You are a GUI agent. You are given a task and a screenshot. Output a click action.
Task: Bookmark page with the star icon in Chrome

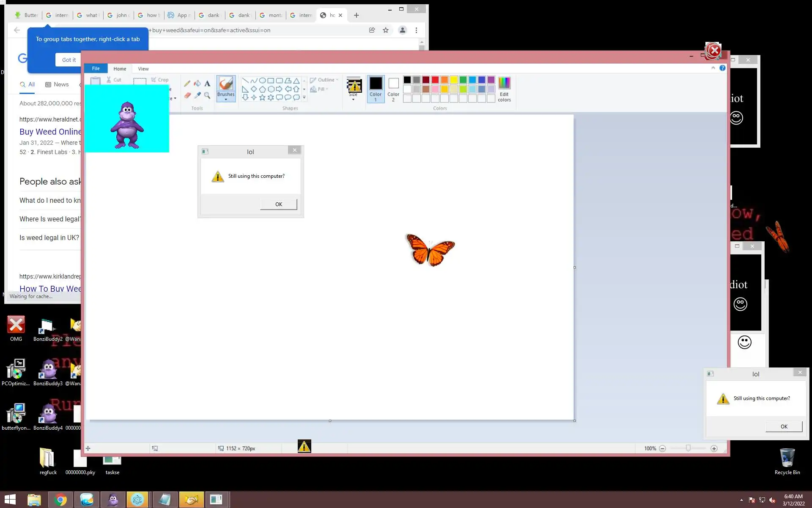[386, 30]
